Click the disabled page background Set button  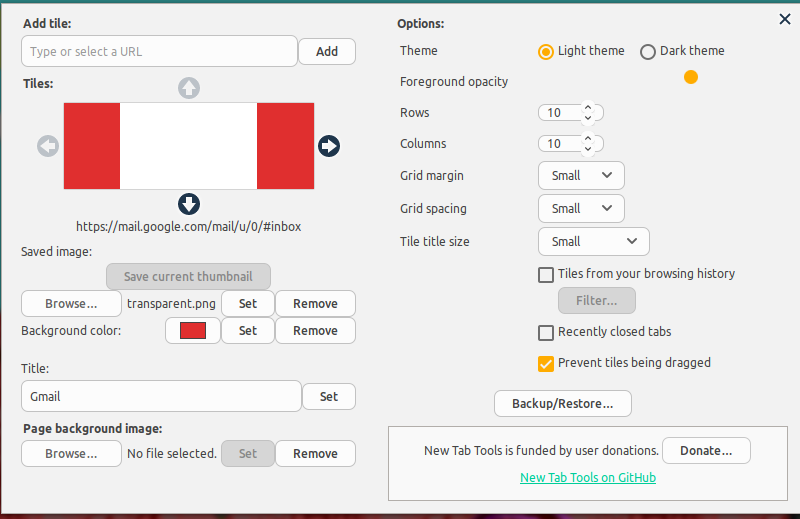(x=248, y=454)
